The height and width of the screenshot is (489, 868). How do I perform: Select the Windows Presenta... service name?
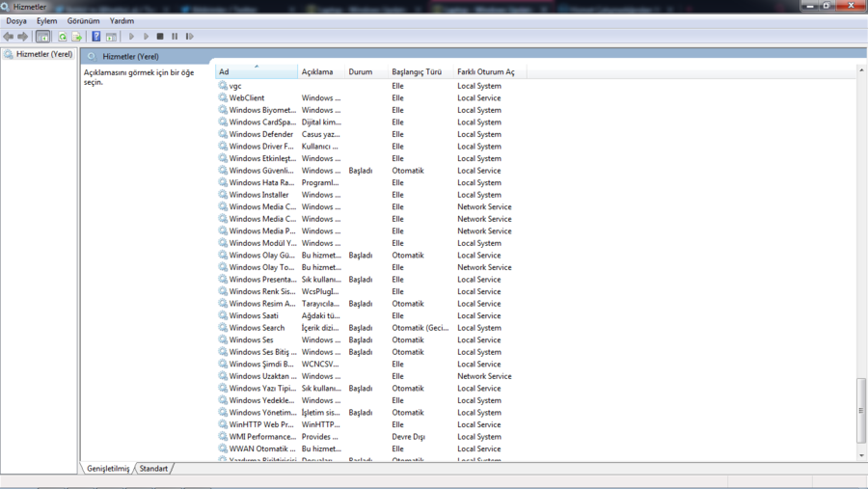[x=262, y=279]
